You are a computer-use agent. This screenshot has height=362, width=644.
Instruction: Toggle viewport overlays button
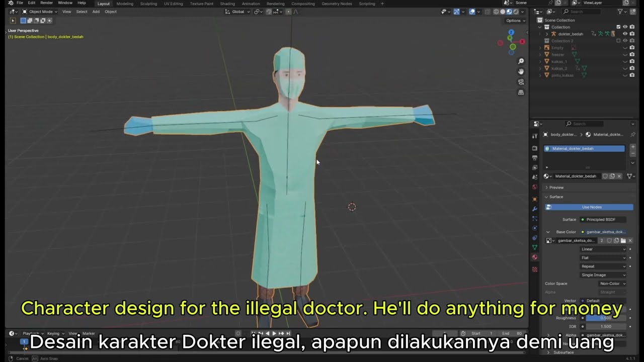click(x=472, y=12)
